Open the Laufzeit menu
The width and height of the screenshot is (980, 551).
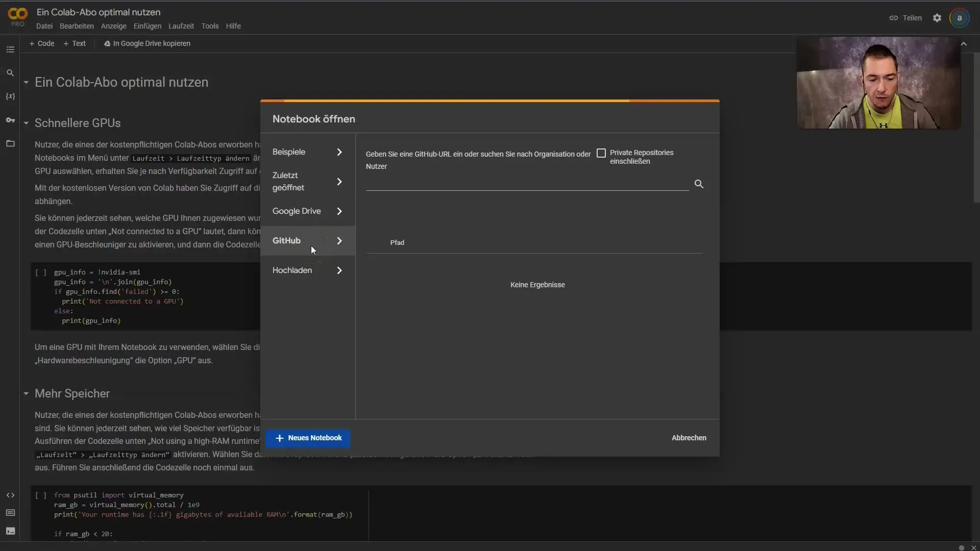coord(181,26)
